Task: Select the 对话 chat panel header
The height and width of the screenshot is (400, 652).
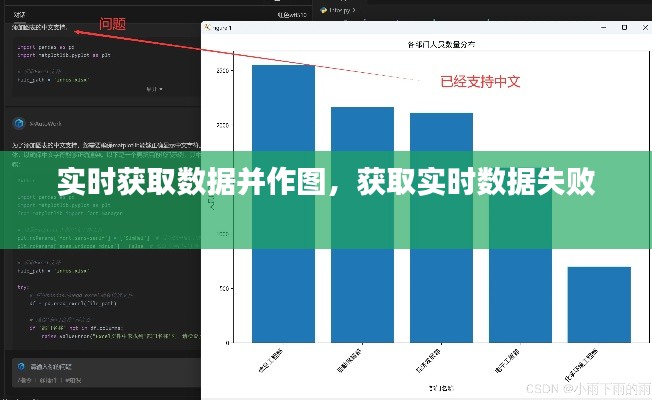Action: click(19, 14)
